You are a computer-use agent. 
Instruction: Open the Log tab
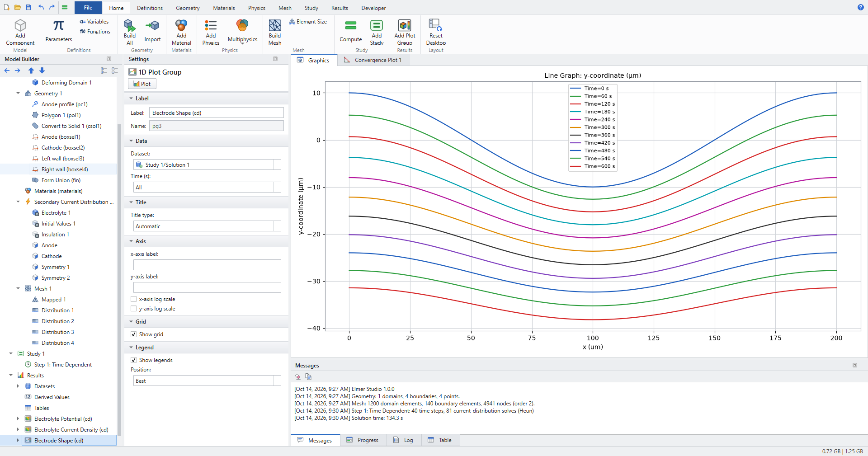pos(404,440)
